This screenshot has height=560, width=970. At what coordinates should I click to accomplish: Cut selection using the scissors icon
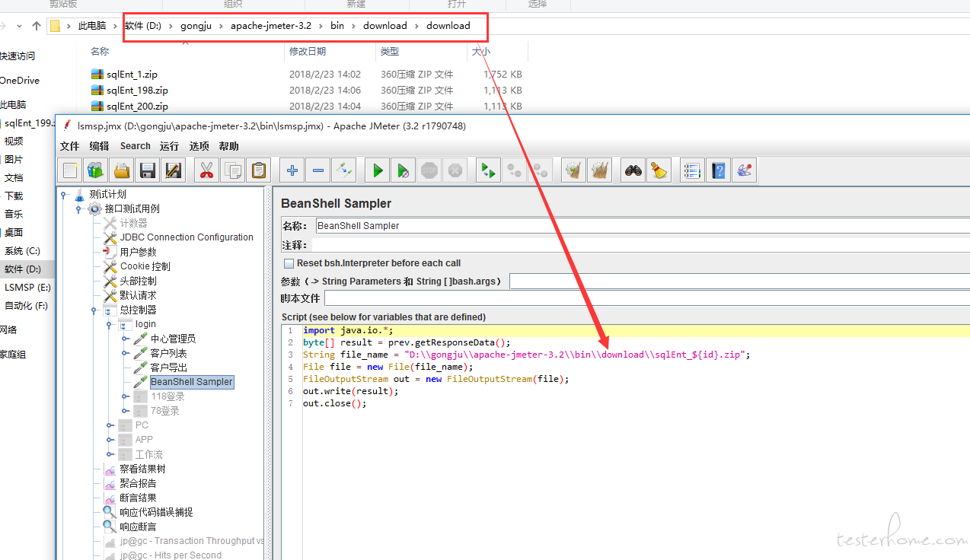(206, 170)
